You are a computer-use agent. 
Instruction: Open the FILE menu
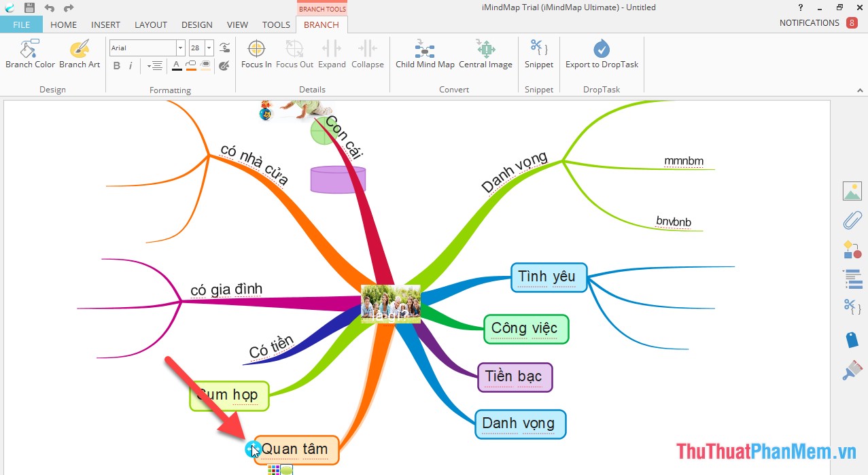point(21,24)
